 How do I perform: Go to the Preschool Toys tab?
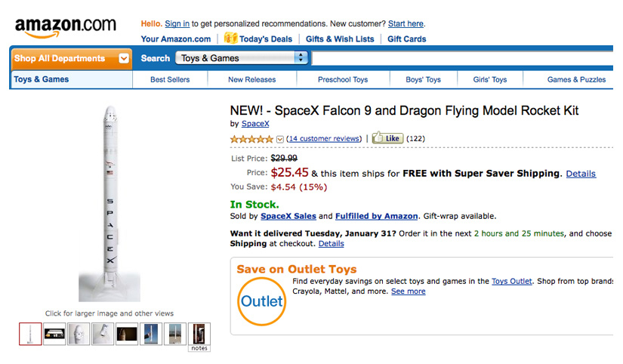pyautogui.click(x=342, y=79)
